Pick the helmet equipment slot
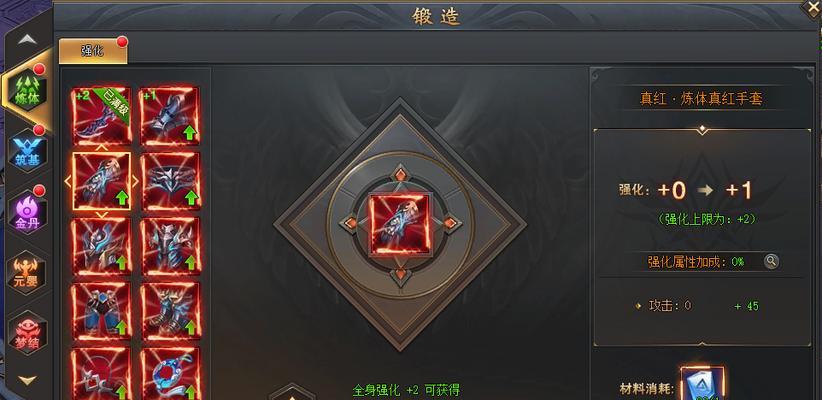 tap(102, 246)
